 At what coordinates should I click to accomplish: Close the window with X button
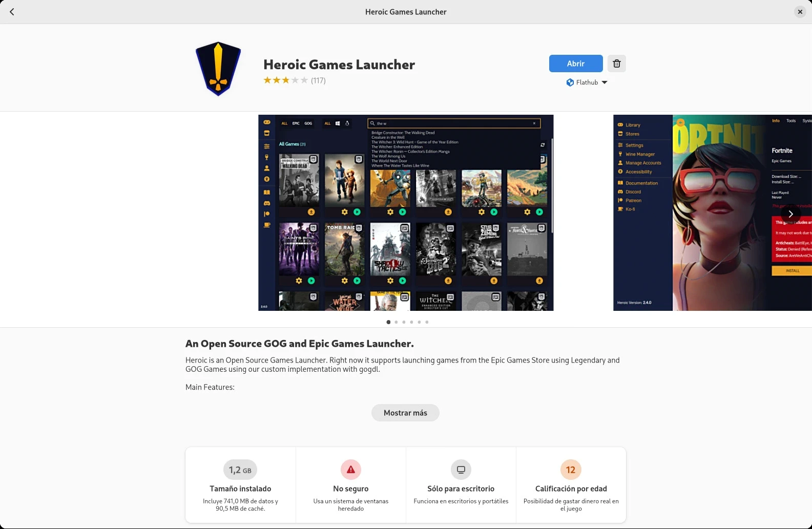click(800, 12)
